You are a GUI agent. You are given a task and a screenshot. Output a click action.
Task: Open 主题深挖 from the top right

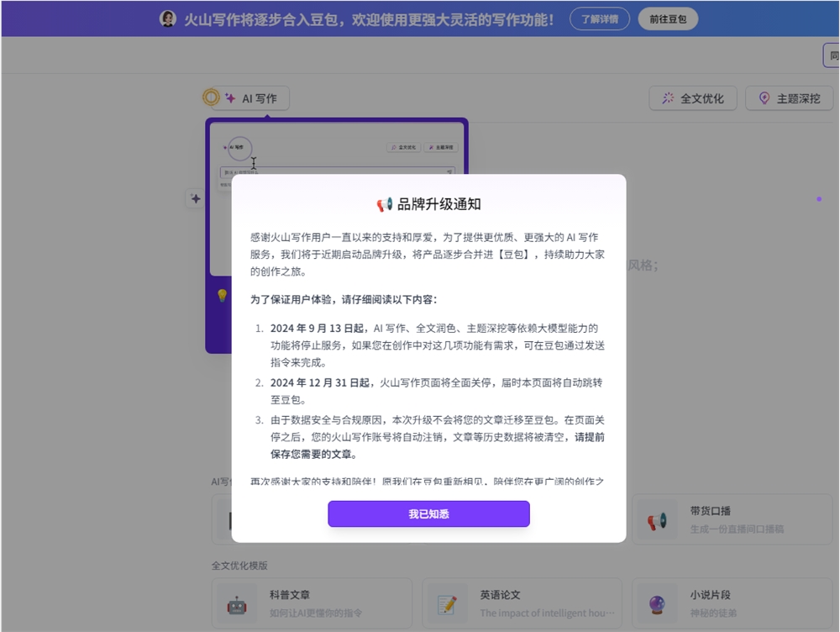[790, 97]
